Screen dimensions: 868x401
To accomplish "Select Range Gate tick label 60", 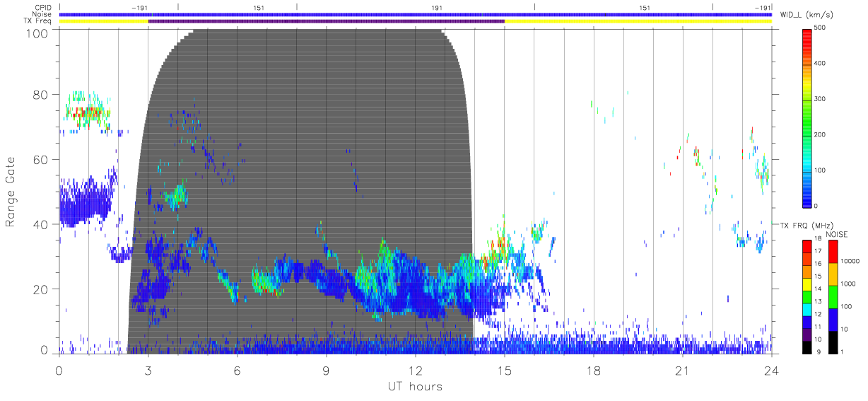I will [x=39, y=160].
